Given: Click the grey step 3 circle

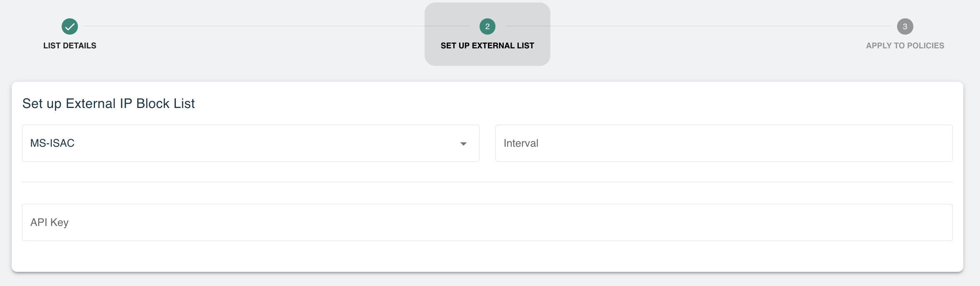Looking at the screenshot, I should coord(905,26).
